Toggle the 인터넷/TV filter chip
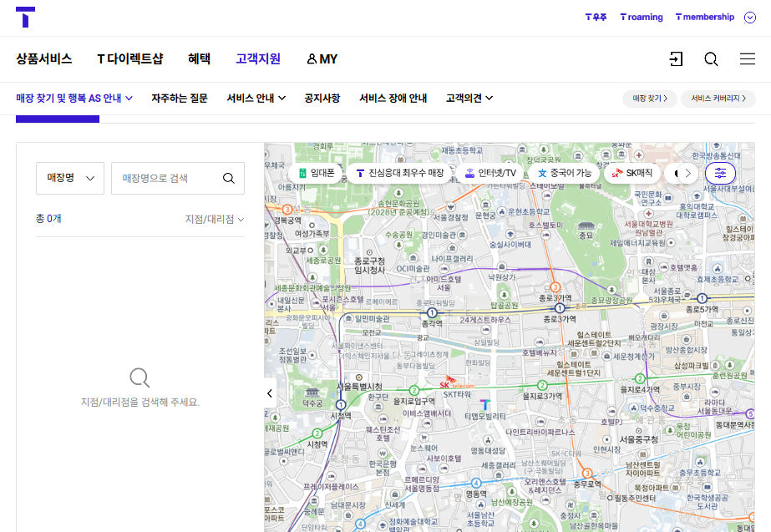Viewport: 771px width, 532px height. tap(490, 173)
